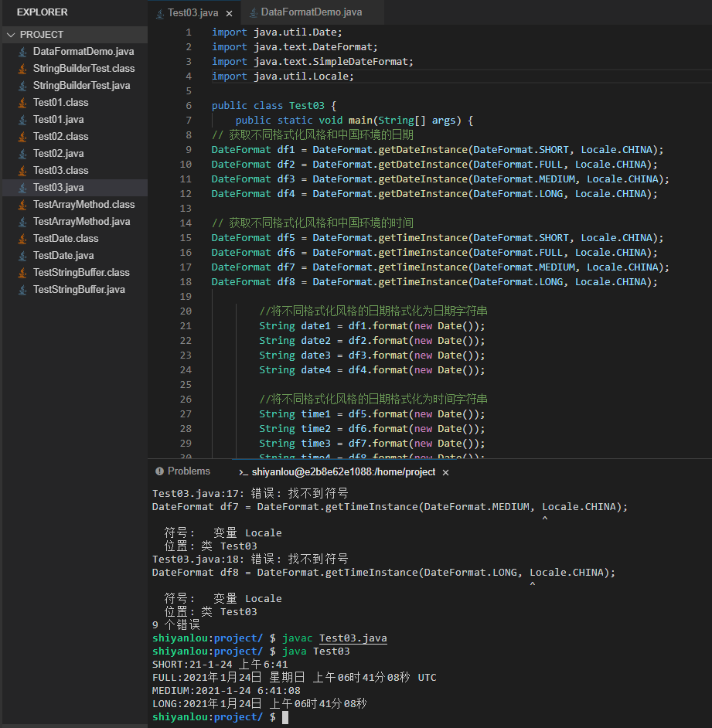Close the shiyanlou terminal tab
Image resolution: width=712 pixels, height=728 pixels.
(x=445, y=472)
